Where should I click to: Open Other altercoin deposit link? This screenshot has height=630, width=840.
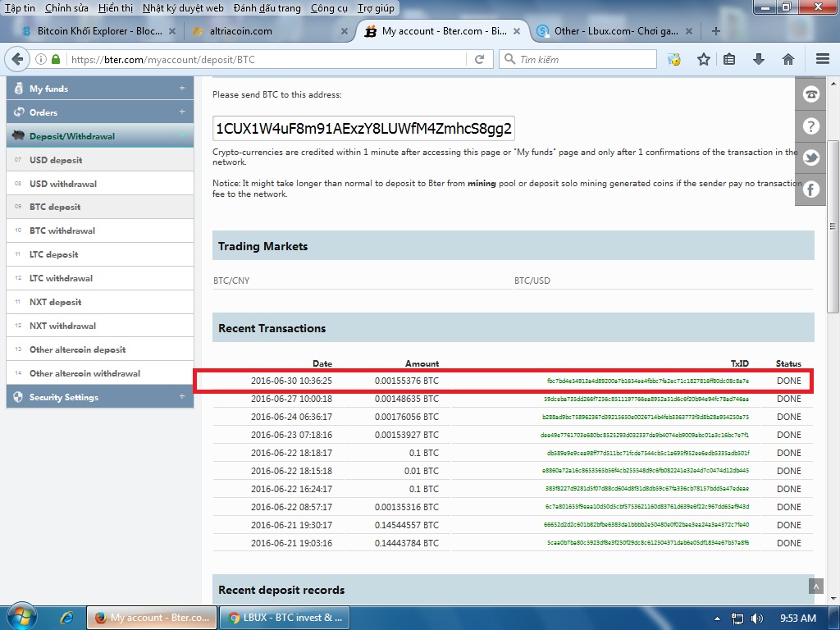click(x=100, y=349)
